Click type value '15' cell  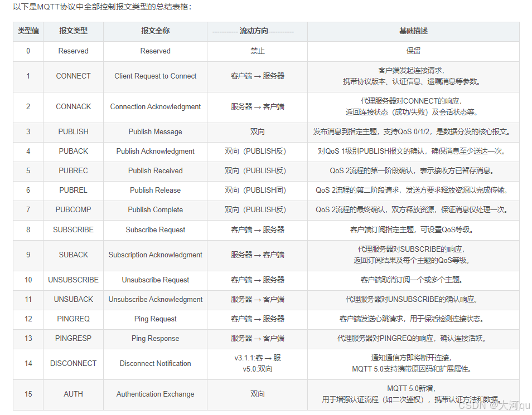[x=28, y=394]
